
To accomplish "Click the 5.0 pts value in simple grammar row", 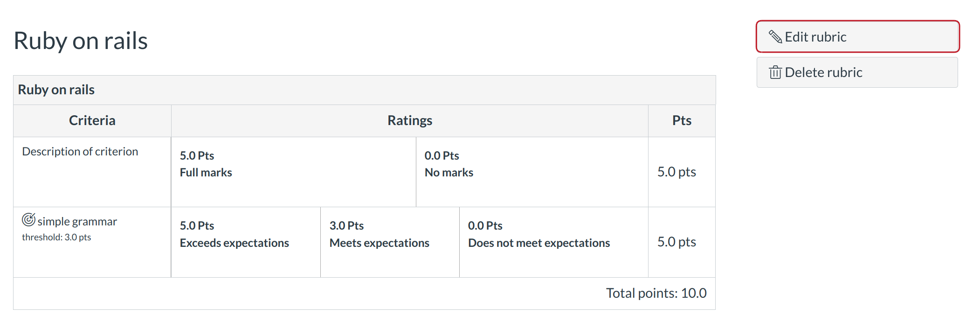I will [x=676, y=242].
